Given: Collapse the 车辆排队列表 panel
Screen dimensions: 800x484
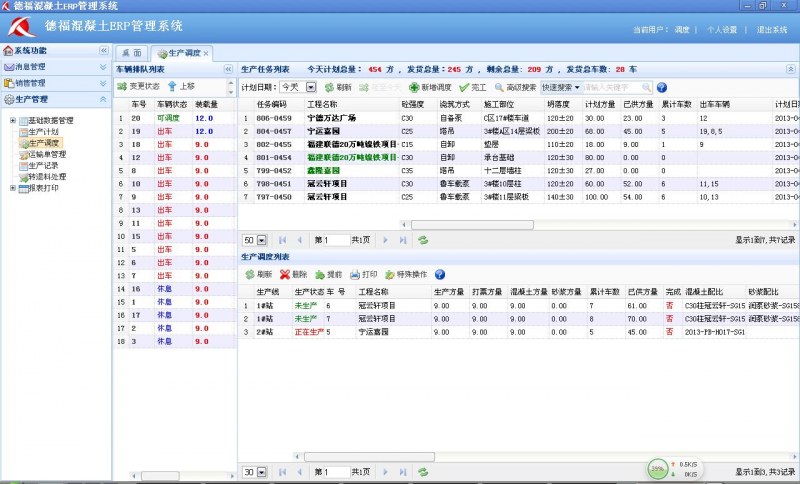Looking at the screenshot, I should tap(227, 69).
